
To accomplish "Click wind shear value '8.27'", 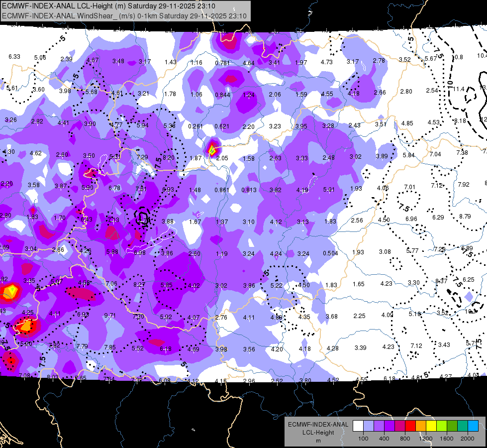I will tap(139, 284).
